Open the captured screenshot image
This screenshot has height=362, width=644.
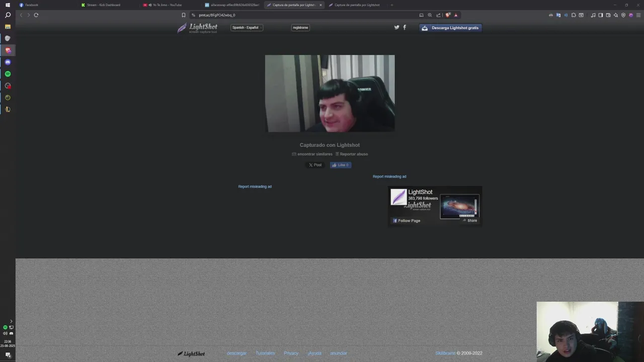point(330,94)
